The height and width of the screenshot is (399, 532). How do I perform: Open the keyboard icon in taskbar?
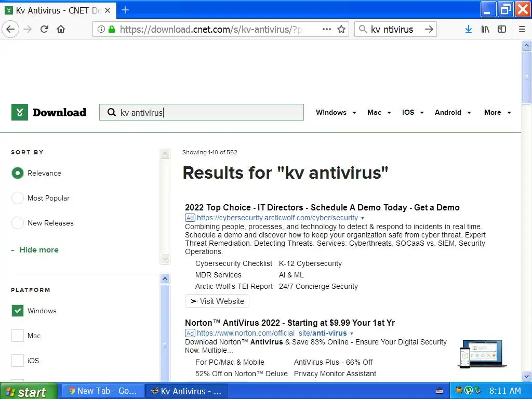click(x=440, y=391)
